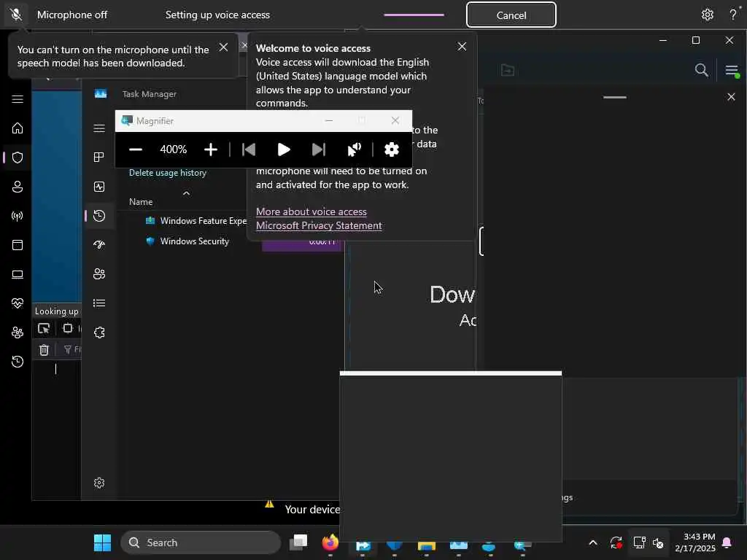Dismiss the microphone download warning notice
Screen dimensions: 747x560
pyautogui.click(x=223, y=47)
